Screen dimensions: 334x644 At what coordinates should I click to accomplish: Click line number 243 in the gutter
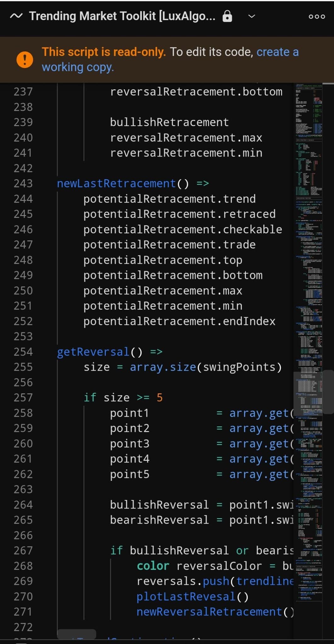click(x=23, y=183)
